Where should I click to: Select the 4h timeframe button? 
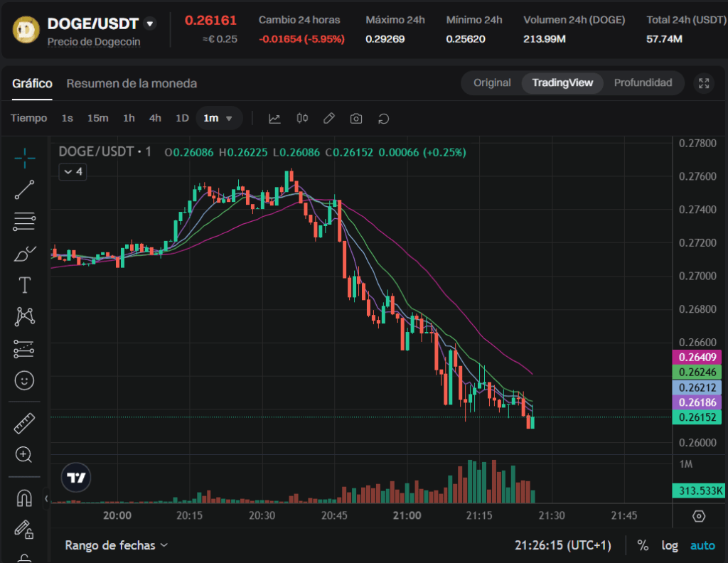click(155, 118)
